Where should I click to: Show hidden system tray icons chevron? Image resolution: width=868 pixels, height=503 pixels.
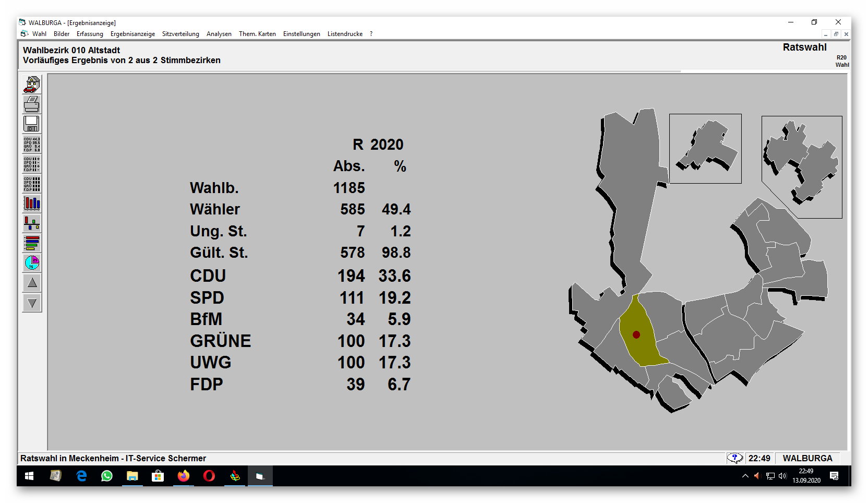[745, 476]
